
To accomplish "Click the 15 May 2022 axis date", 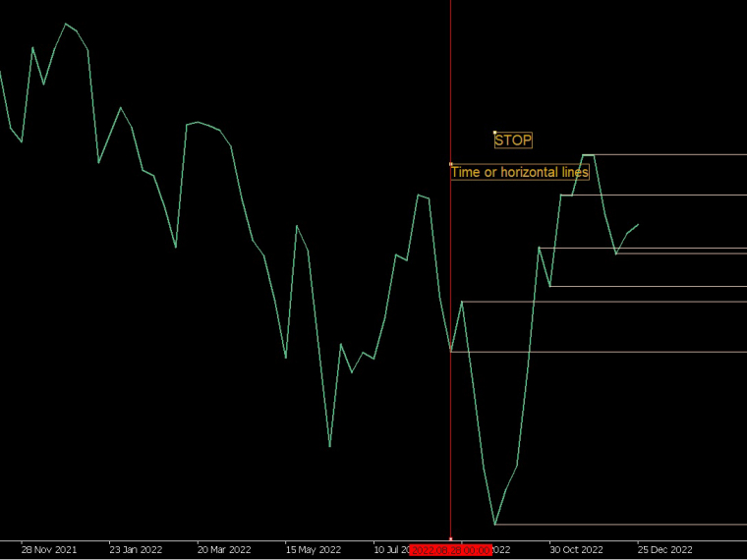I will [313, 550].
